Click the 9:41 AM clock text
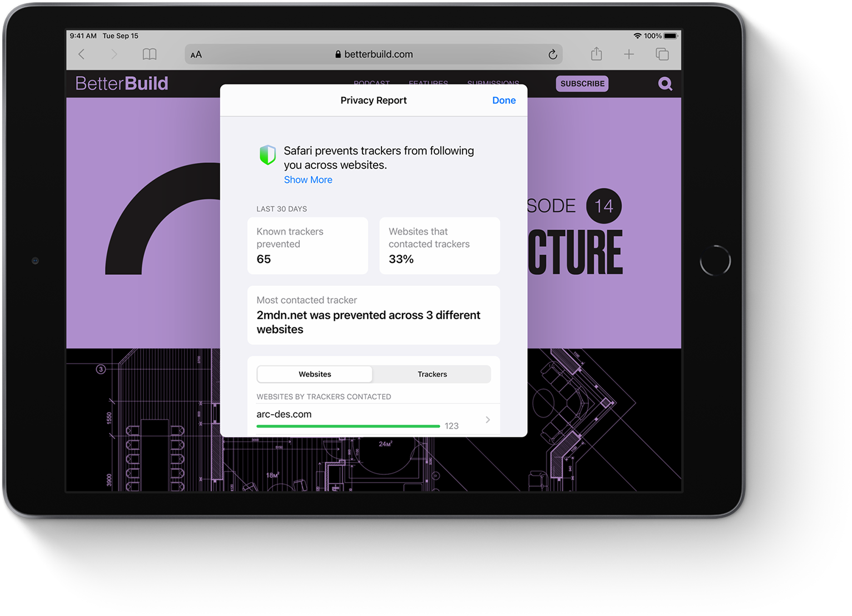852x616 pixels. coord(83,36)
